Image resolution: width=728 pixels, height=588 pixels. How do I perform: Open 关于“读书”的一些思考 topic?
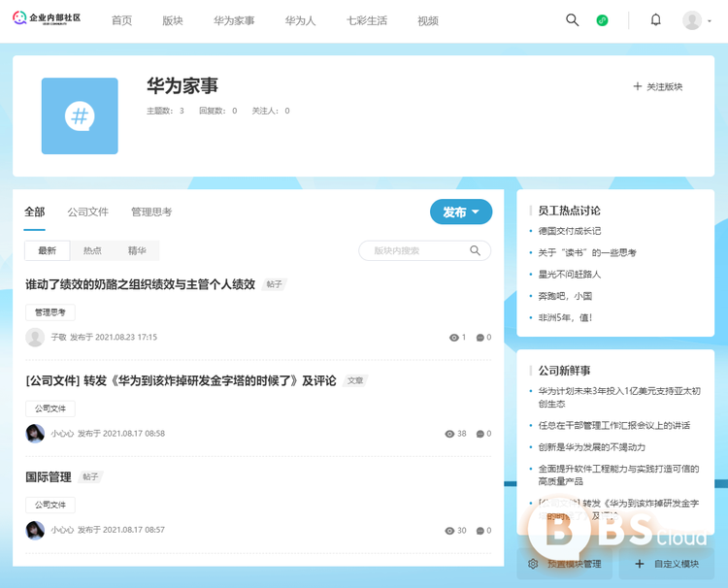[x=587, y=252]
